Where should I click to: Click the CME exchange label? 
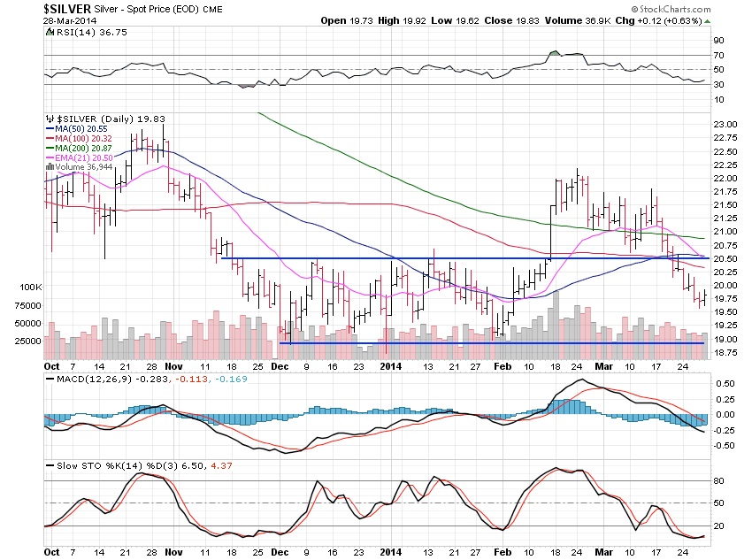point(212,9)
